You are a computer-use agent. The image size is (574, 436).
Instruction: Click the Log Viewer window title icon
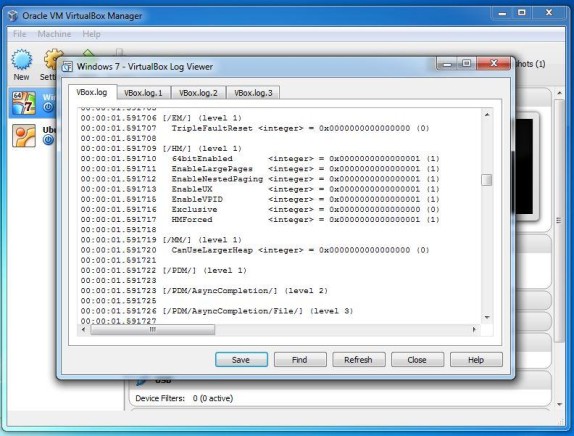[67, 67]
